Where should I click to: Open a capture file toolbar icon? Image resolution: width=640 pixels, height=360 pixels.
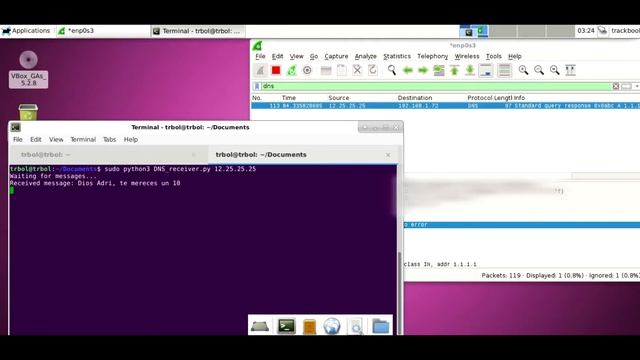click(x=326, y=70)
